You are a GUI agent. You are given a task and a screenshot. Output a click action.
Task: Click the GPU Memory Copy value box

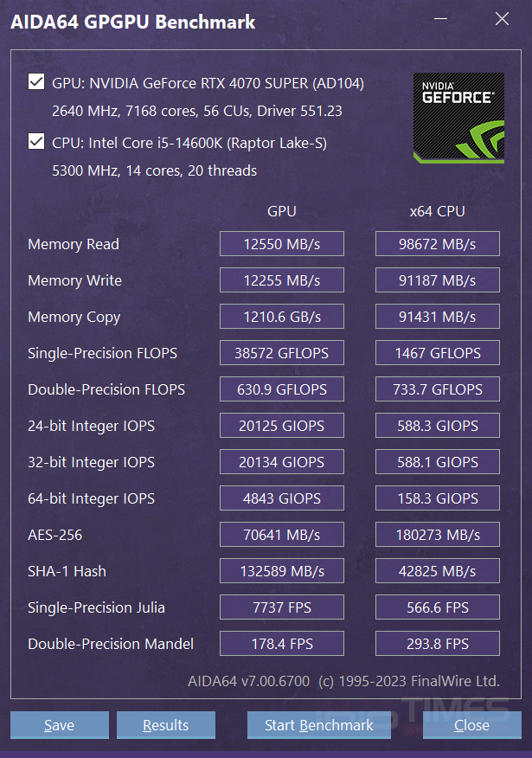(x=281, y=317)
